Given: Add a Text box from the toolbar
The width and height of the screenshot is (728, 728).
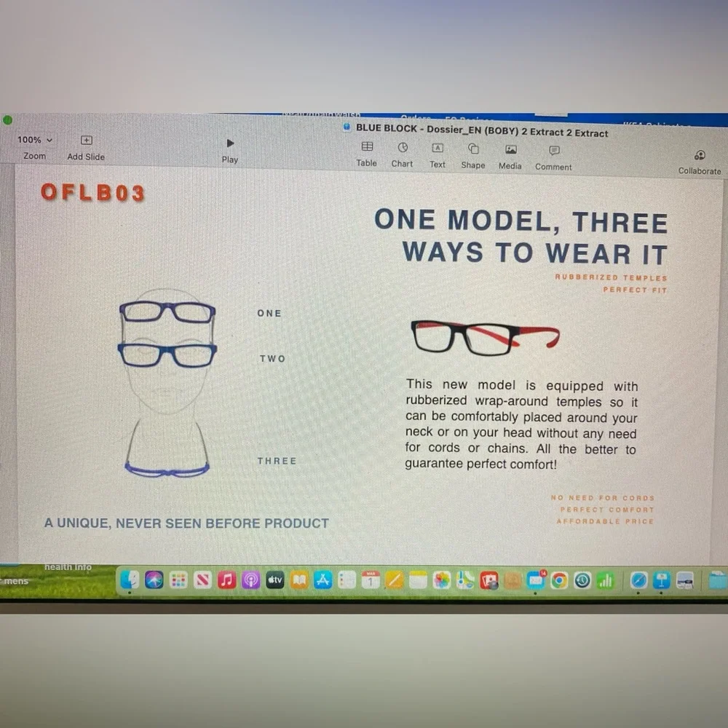Looking at the screenshot, I should 438,156.
